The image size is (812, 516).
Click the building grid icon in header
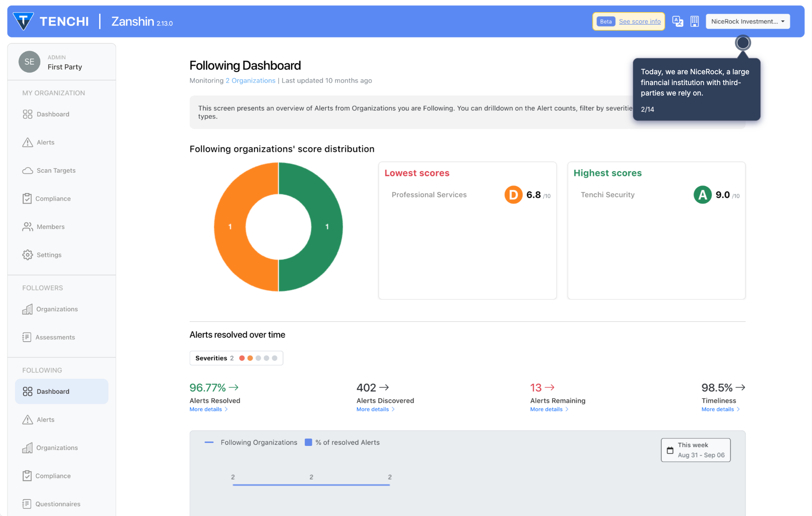[694, 21]
